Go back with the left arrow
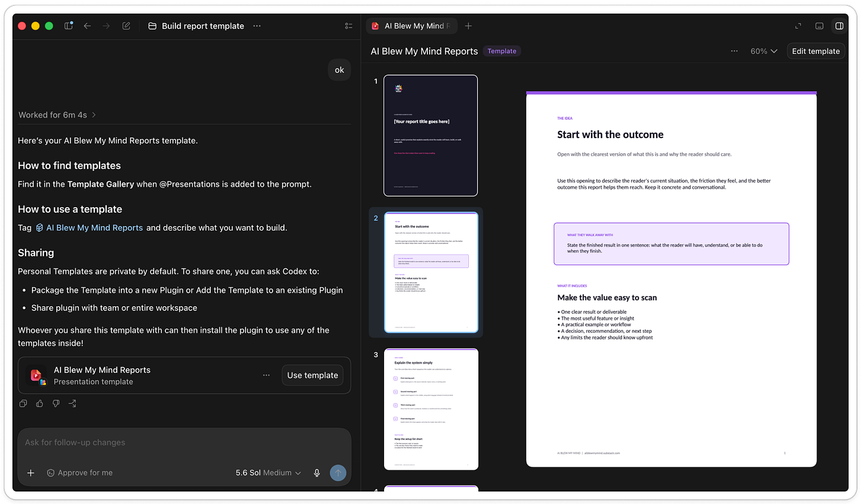This screenshot has height=504, width=863. [87, 26]
